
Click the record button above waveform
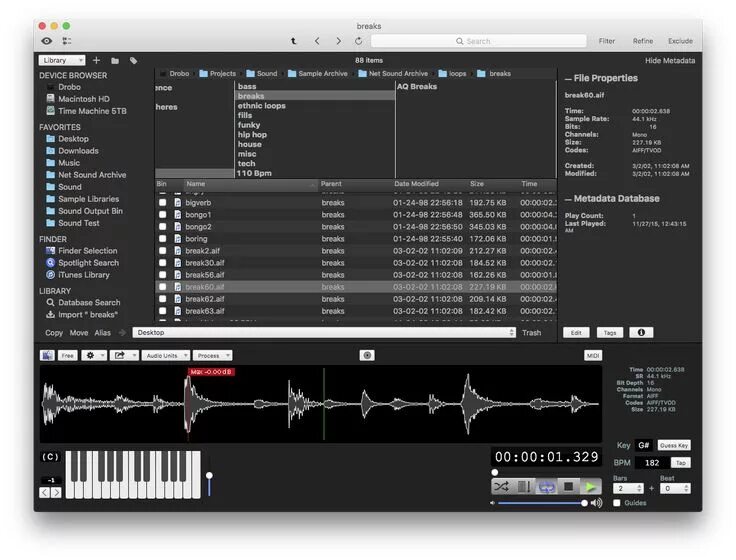367,356
